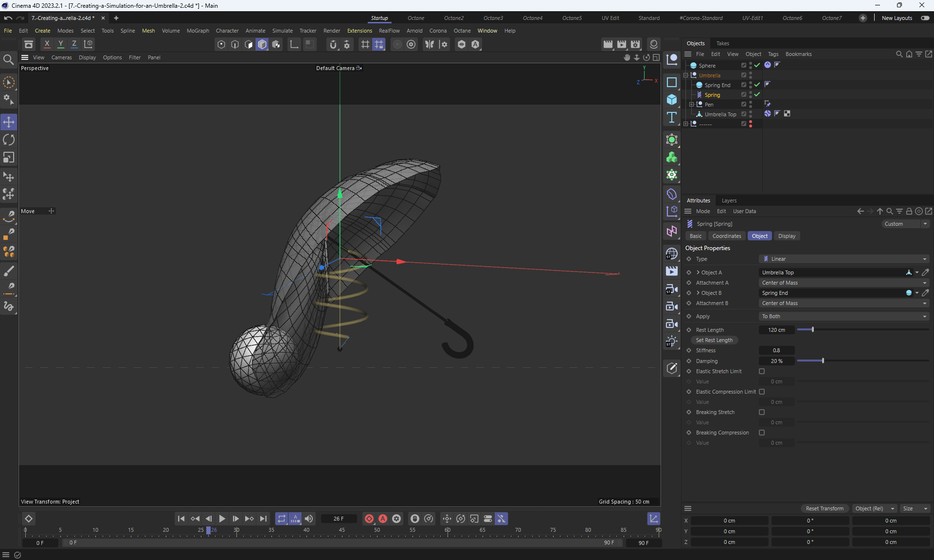Toggle the Breaking Compression checkbox
Screen dimensions: 934x560
(762, 433)
